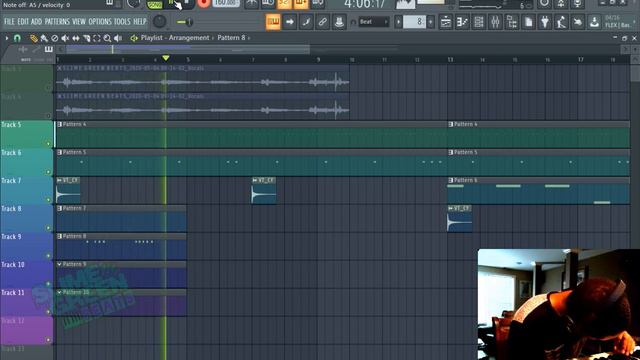Select the Slice tool
The image size is (640, 360).
[x=87, y=38]
